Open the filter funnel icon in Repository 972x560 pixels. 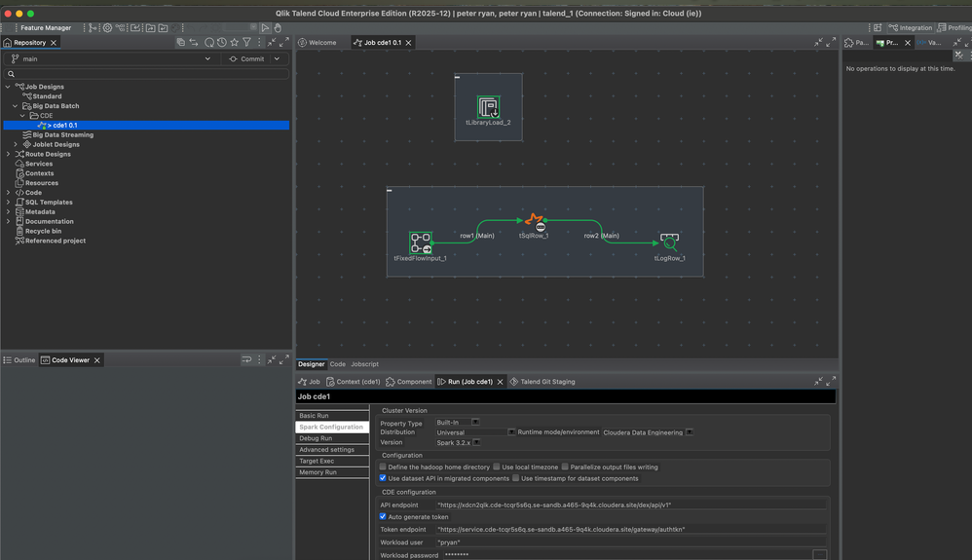click(246, 42)
